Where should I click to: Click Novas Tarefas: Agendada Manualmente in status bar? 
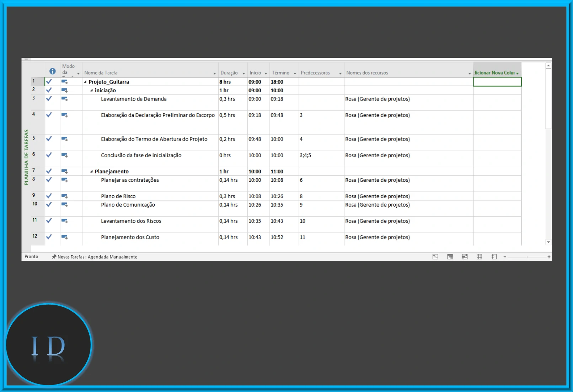coord(97,257)
